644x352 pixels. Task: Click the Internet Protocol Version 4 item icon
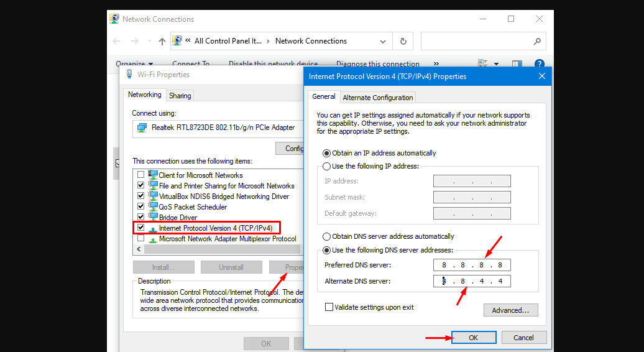click(153, 228)
